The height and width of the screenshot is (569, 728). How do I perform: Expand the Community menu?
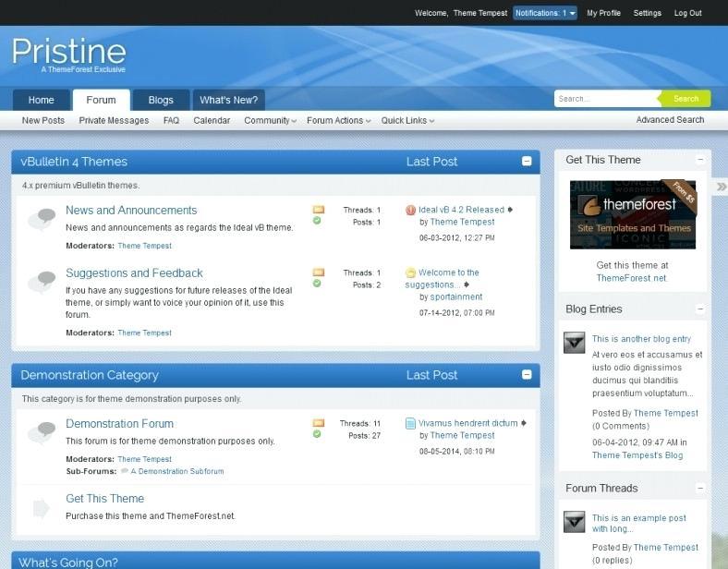point(270,120)
